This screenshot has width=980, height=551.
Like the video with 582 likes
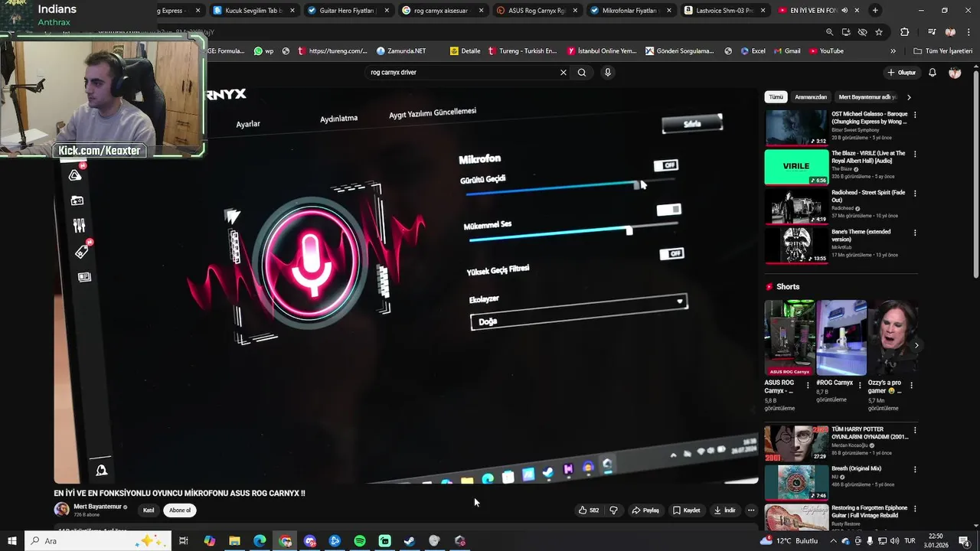[589, 510]
